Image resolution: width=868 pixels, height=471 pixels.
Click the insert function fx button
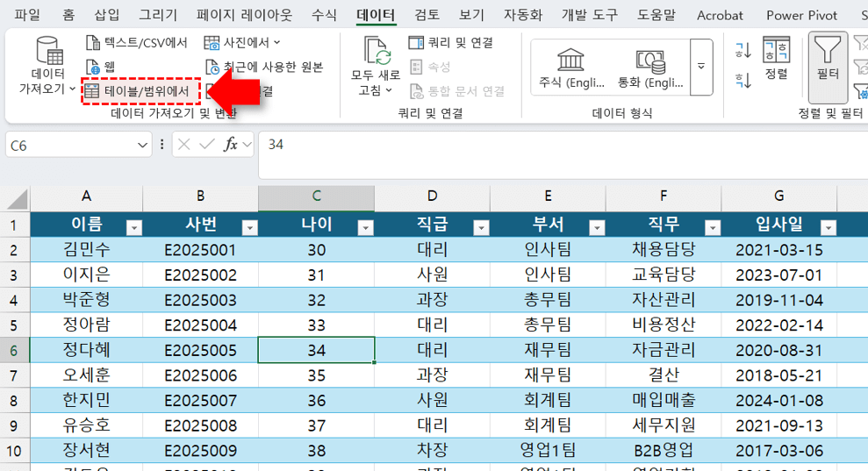231,145
